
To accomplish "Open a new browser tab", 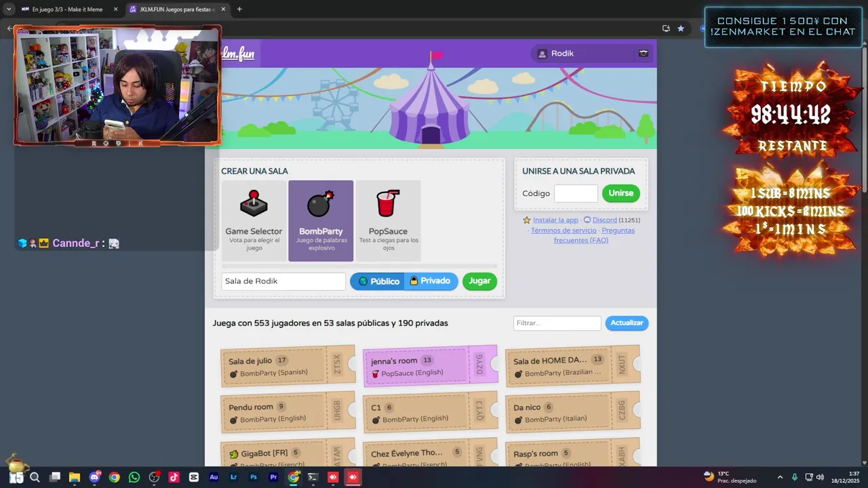I will click(239, 9).
